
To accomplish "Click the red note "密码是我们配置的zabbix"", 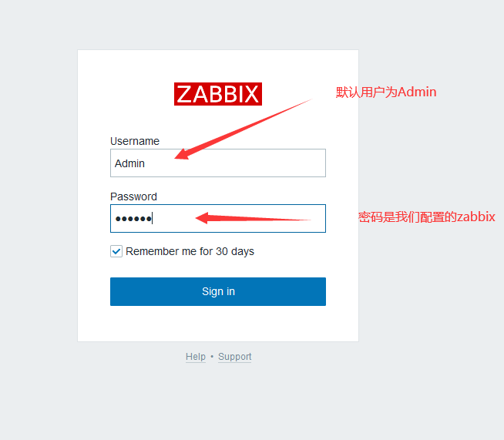I will pos(426,217).
